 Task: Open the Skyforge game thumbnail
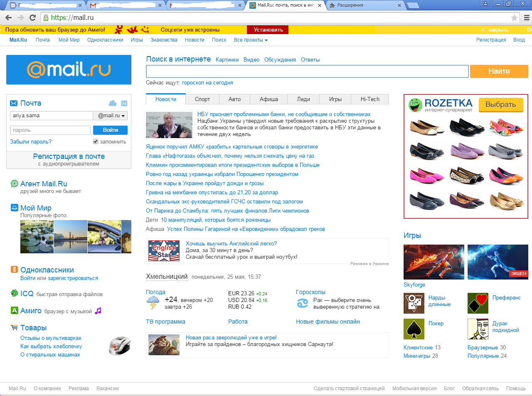[433, 262]
